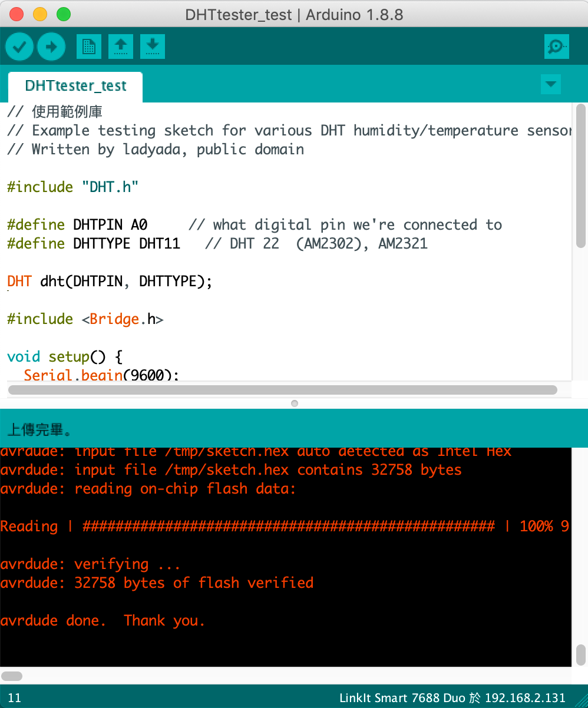The image size is (588, 708).
Task: Click the window title bar text
Action: click(294, 15)
